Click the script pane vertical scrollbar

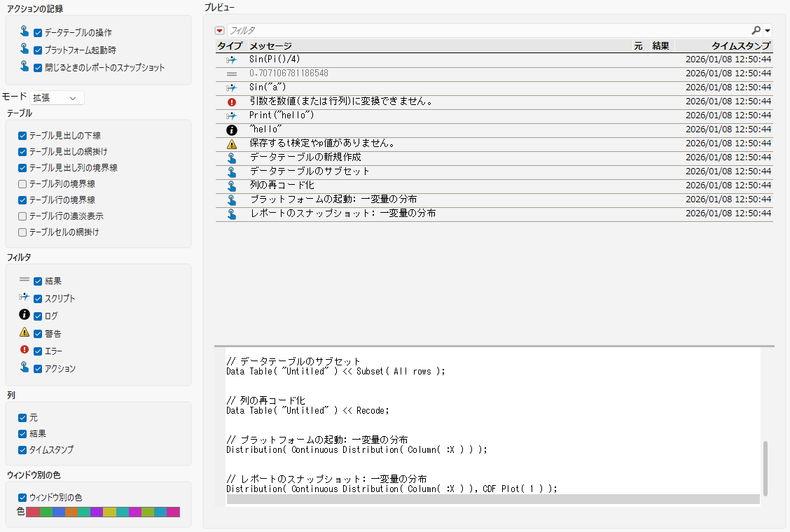[765, 468]
